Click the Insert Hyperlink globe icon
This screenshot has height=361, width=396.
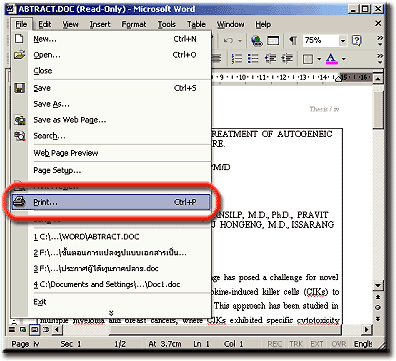pyautogui.click(x=257, y=41)
